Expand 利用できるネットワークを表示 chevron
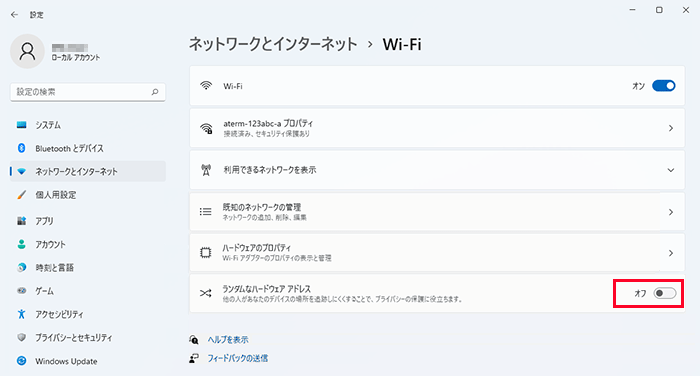Screen dimensions: 700x376 coord(671,170)
